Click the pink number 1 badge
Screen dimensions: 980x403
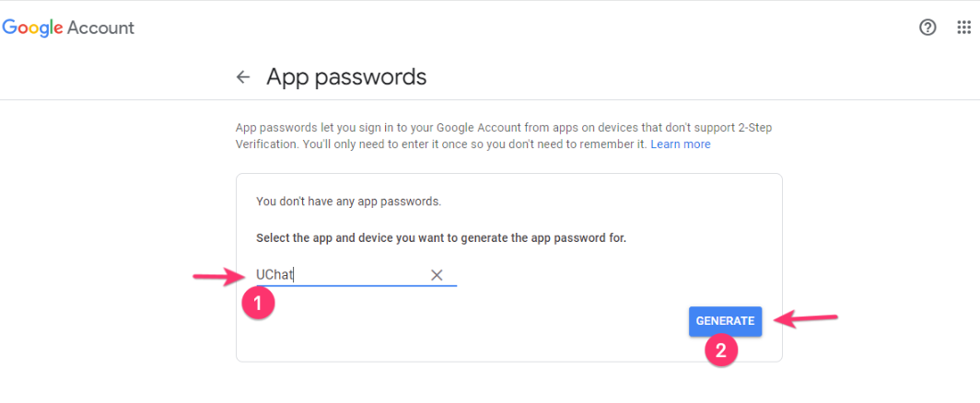tap(259, 302)
